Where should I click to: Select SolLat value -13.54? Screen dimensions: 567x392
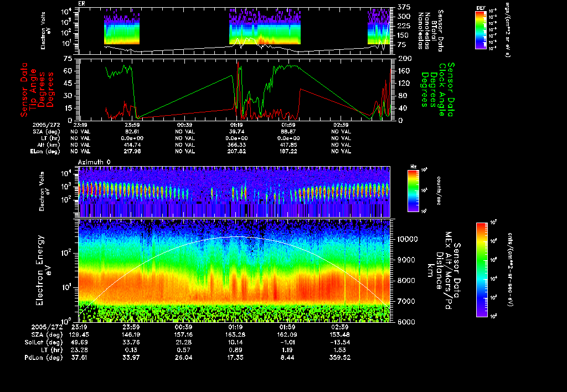click(x=340, y=343)
